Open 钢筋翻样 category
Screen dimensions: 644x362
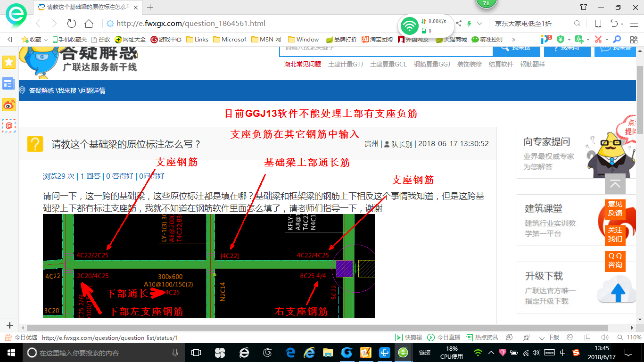[x=533, y=64]
